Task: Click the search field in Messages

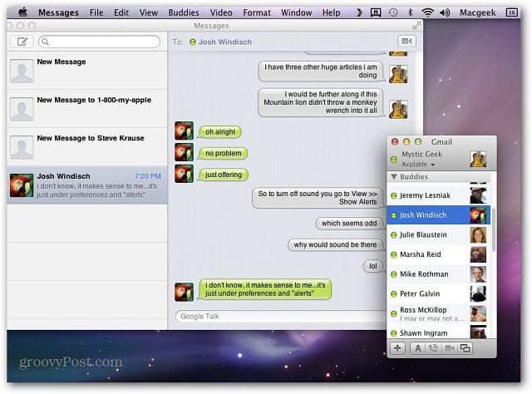Action: (x=99, y=42)
